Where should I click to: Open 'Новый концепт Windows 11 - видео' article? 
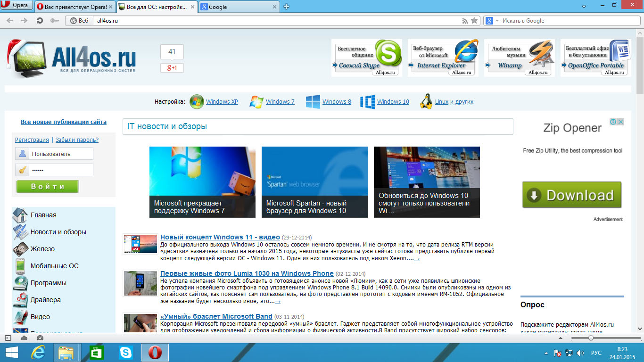click(220, 237)
